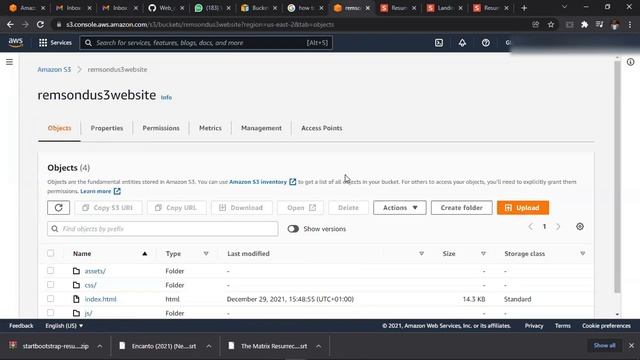
Task: Sort by Last modified column arrow
Action: [422, 253]
